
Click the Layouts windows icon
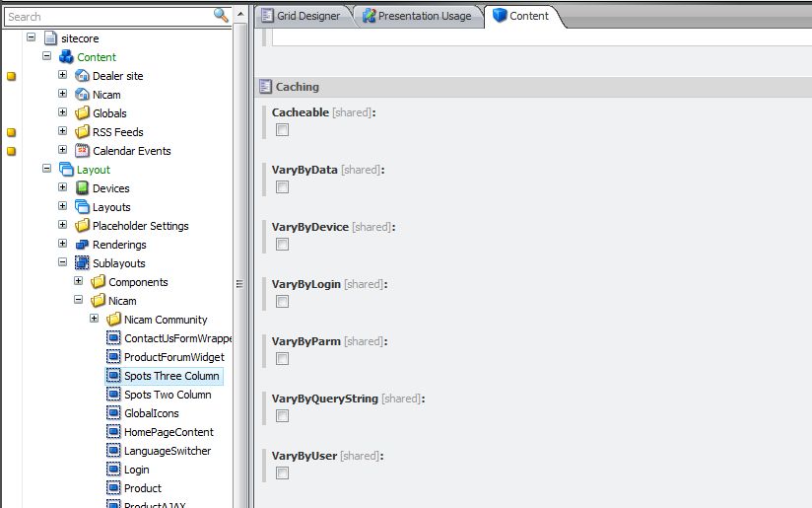point(82,207)
